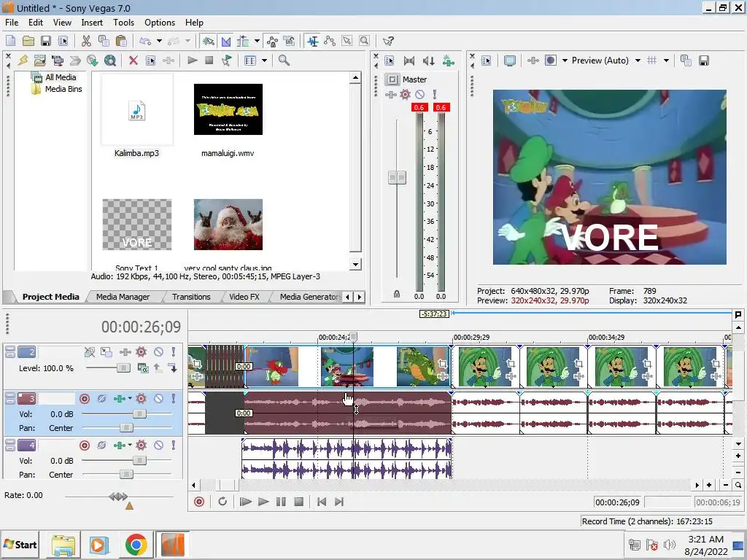Open the Undo history dropdown arrow
The image size is (747, 560).
[159, 41]
